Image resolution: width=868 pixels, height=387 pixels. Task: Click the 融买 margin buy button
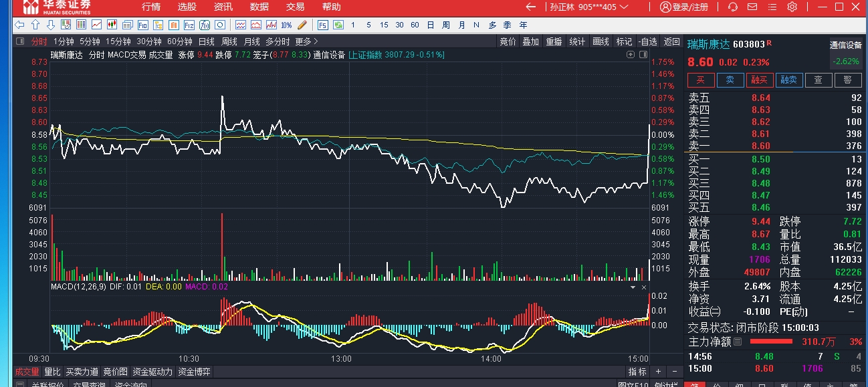pos(760,80)
